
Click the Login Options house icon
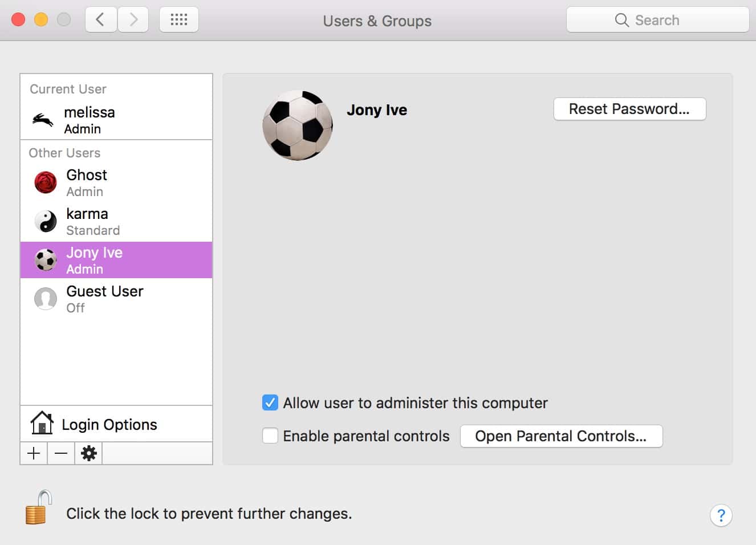[42, 424]
